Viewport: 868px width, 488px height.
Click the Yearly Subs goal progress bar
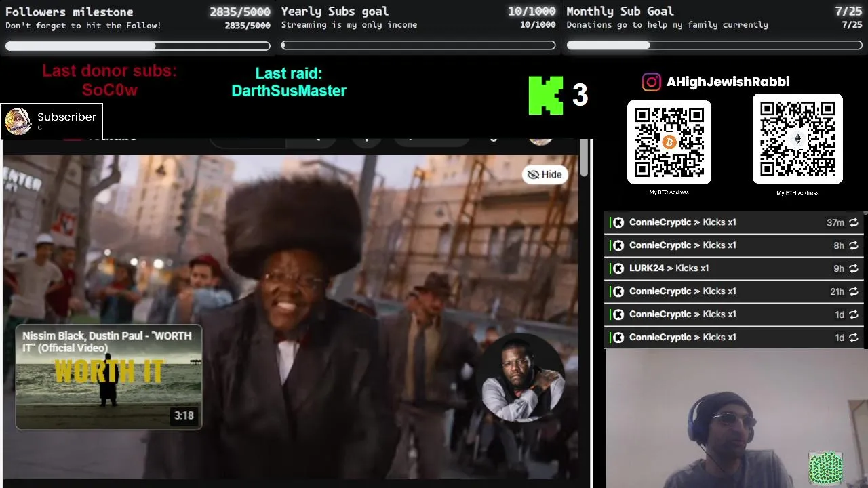click(x=418, y=45)
